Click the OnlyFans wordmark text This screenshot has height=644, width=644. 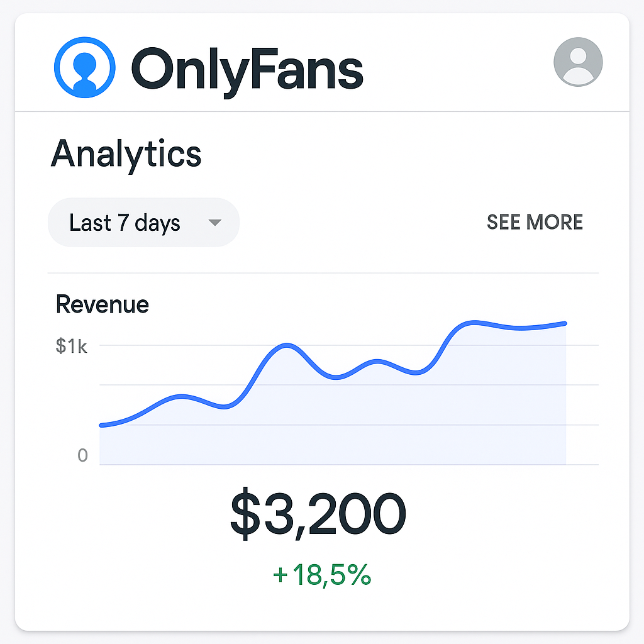coord(247,70)
